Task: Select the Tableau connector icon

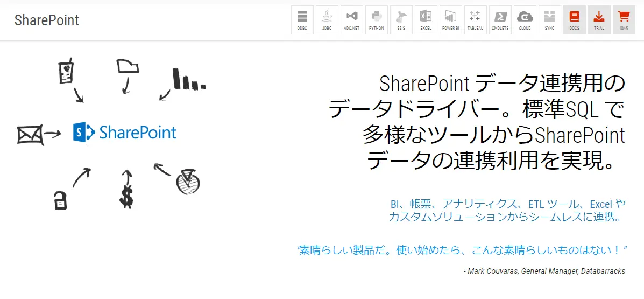Action: pos(475,20)
